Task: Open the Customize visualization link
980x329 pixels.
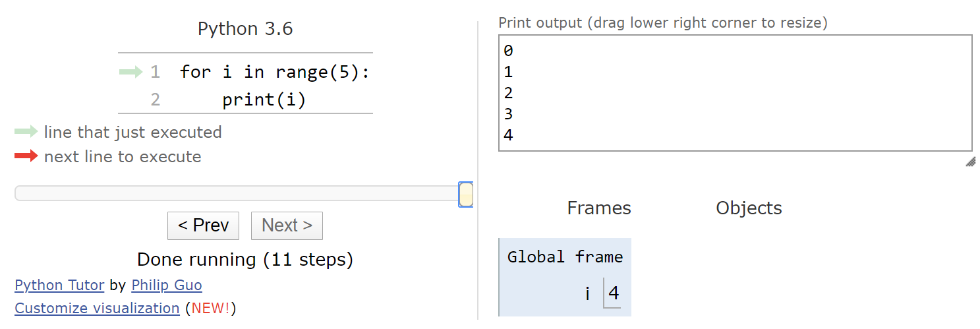Action: click(97, 308)
